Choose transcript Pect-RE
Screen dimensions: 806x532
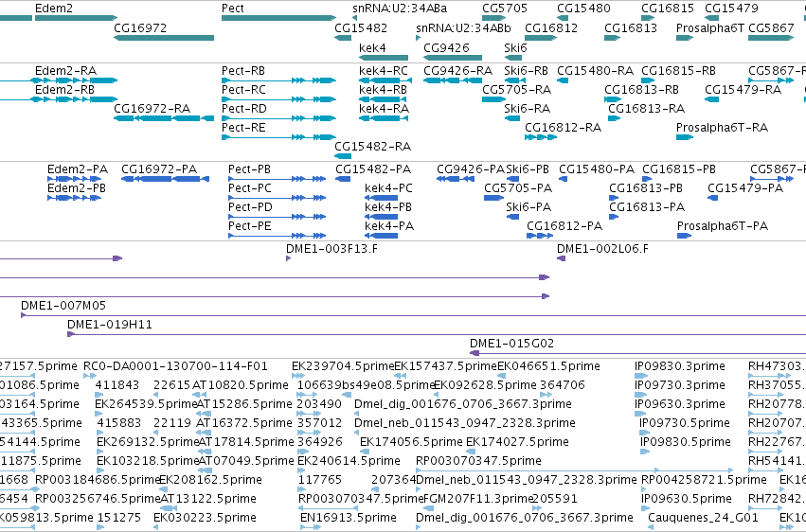pyautogui.click(x=278, y=137)
